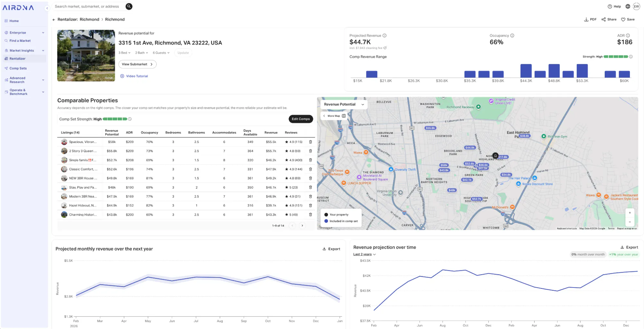Open the Last 2 years dropdown
Image resolution: width=644 pixels, height=329 pixels.
tap(364, 254)
